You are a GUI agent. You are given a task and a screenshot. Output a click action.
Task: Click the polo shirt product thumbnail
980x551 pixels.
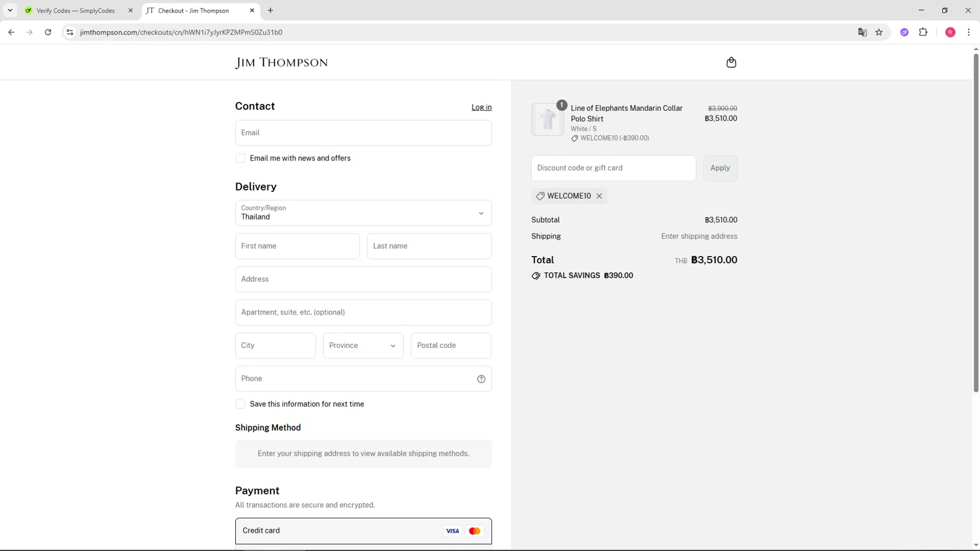[x=547, y=119]
